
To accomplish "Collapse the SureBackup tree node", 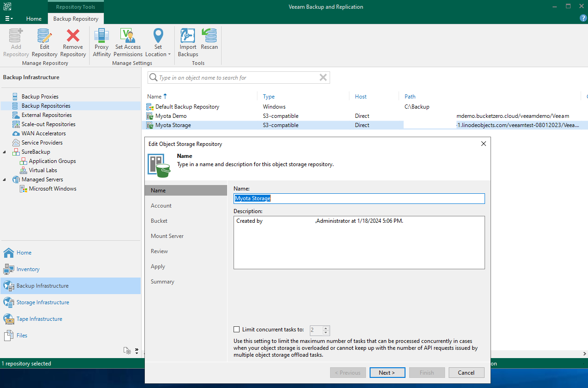I will pyautogui.click(x=4, y=151).
